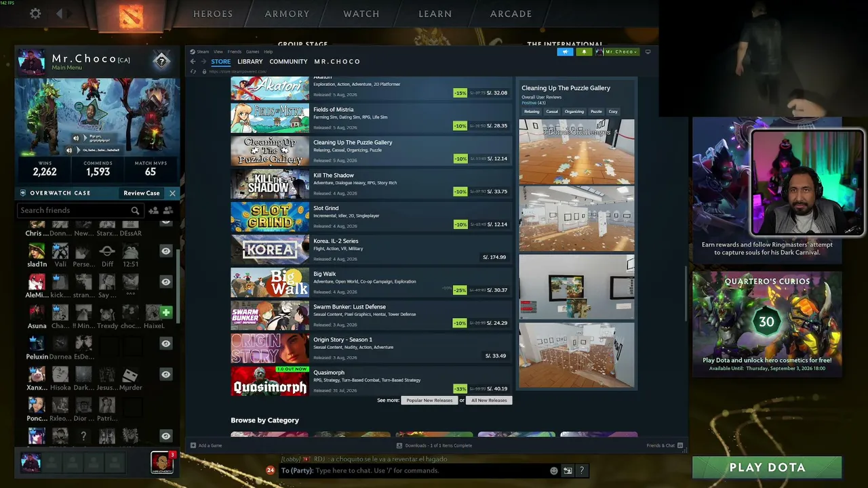Screen dimensions: 868x488
Task: Open the chat emoticon picker
Action: 554,470
